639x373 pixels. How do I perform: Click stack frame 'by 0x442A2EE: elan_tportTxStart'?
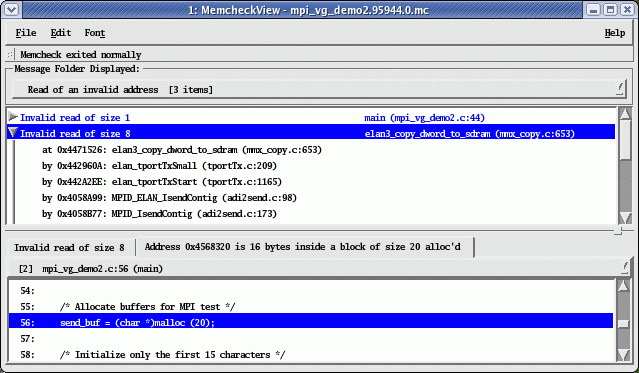pyautogui.click(x=162, y=182)
